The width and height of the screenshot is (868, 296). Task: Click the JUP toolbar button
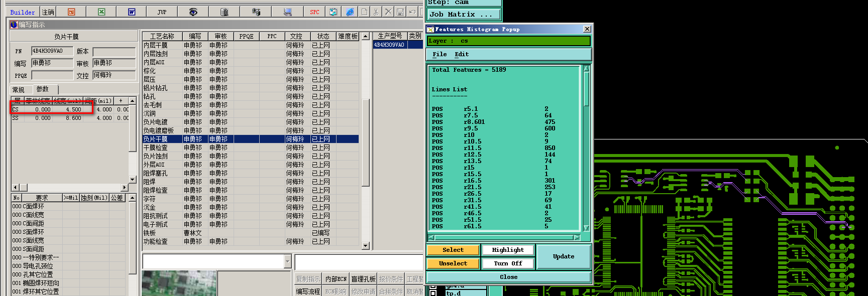click(162, 12)
